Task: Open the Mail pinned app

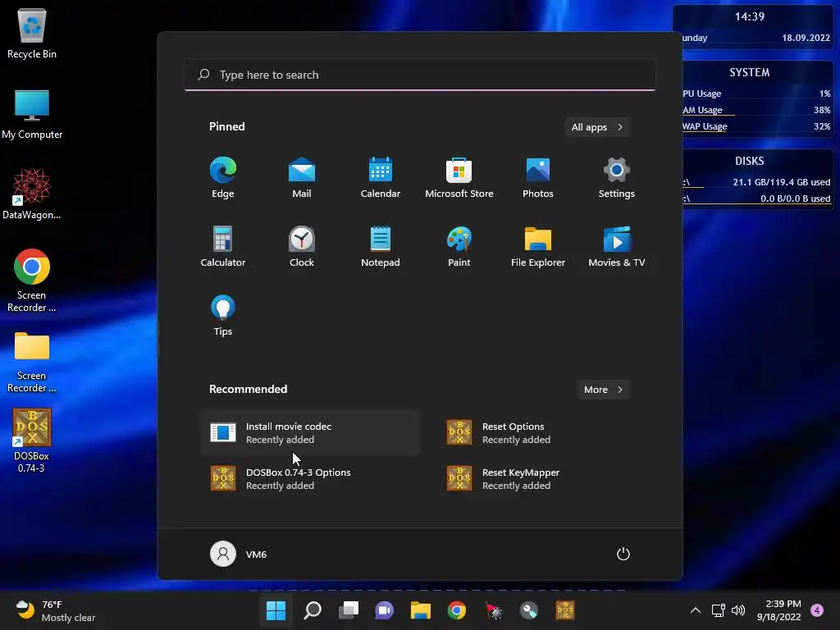Action: click(x=302, y=178)
